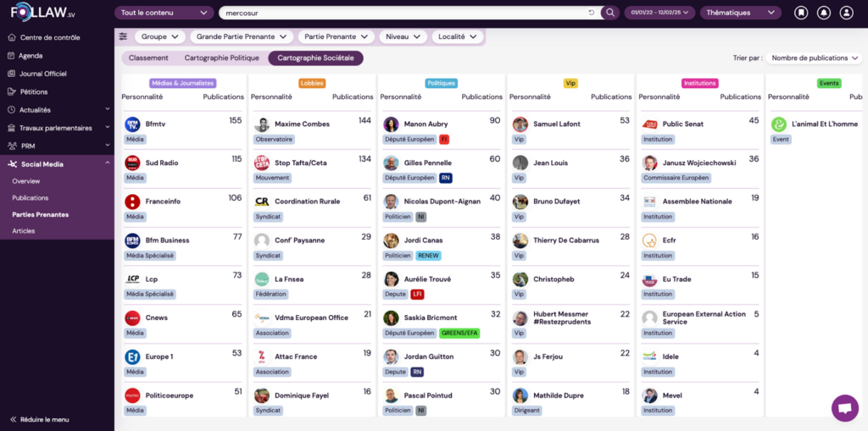868x431 pixels.
Task: Open the chat support bubble
Action: click(x=844, y=407)
